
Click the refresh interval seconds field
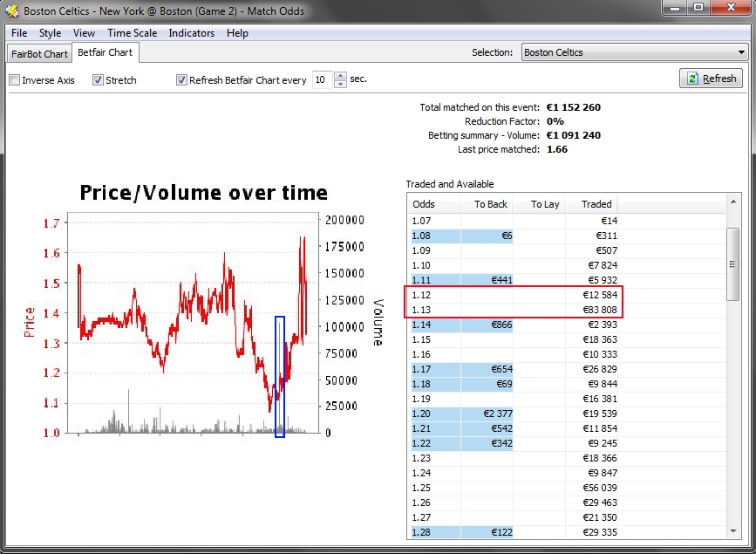tap(322, 79)
